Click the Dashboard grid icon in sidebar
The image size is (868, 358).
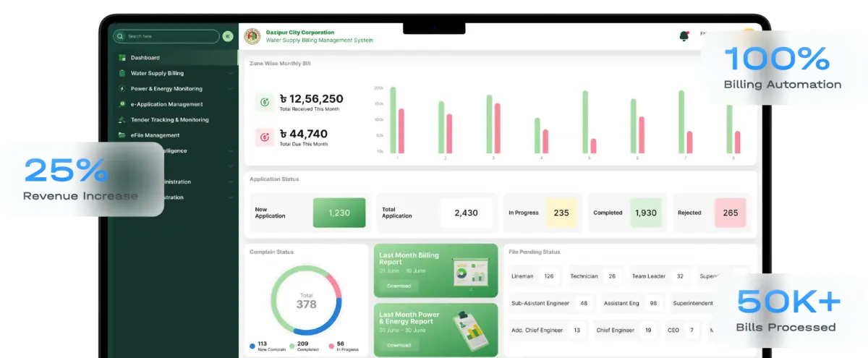tap(122, 58)
